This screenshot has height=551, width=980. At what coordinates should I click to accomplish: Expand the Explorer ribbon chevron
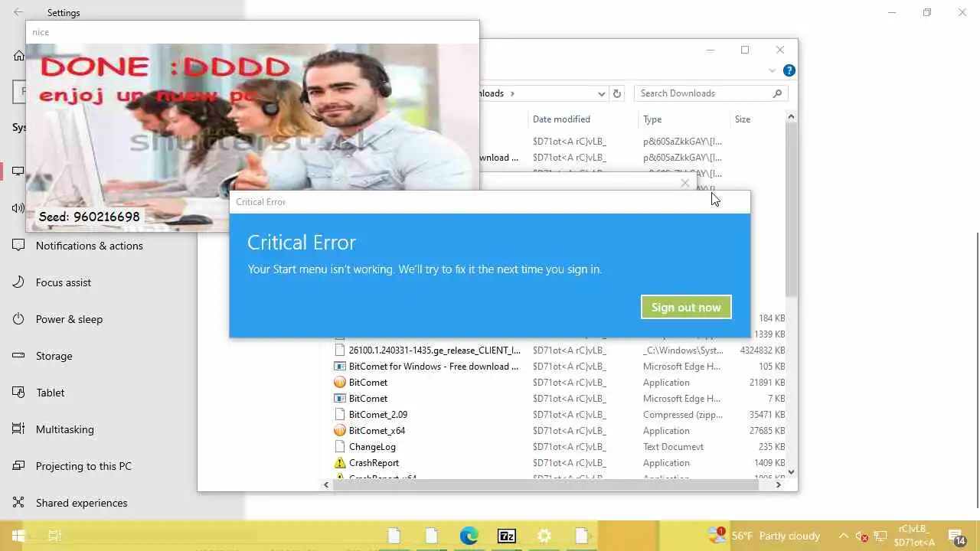tap(772, 70)
